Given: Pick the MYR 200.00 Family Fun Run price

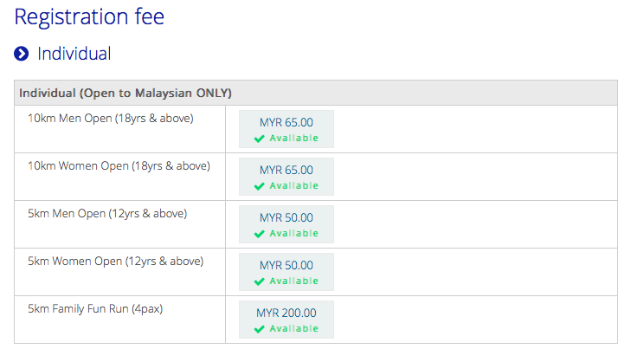Looking at the screenshot, I should 287,313.
